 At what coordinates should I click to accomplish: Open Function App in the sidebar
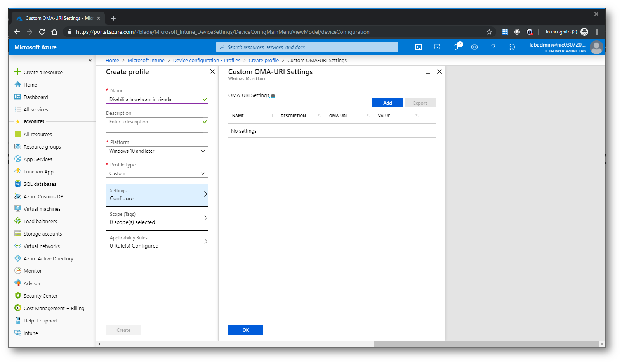pos(34,172)
